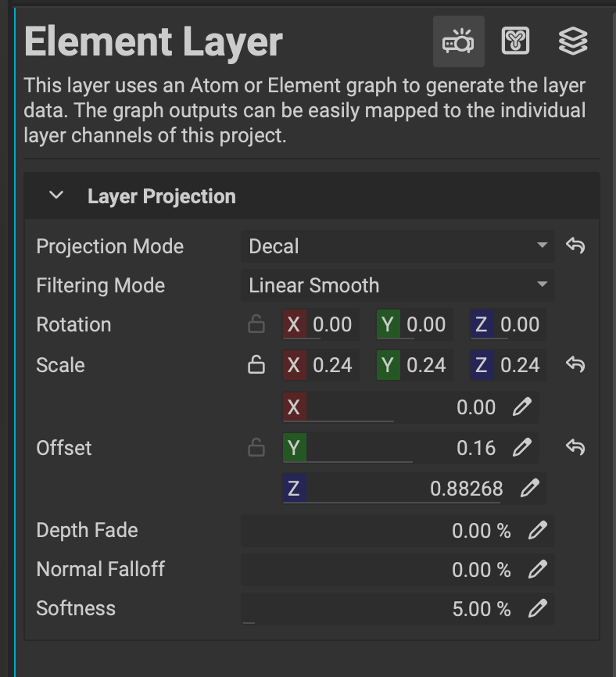Click the pencil icon for Softness

coord(537,609)
